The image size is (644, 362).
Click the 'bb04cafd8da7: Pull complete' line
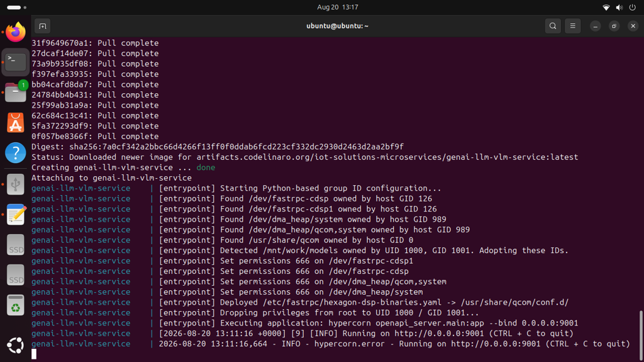pyautogui.click(x=95, y=84)
